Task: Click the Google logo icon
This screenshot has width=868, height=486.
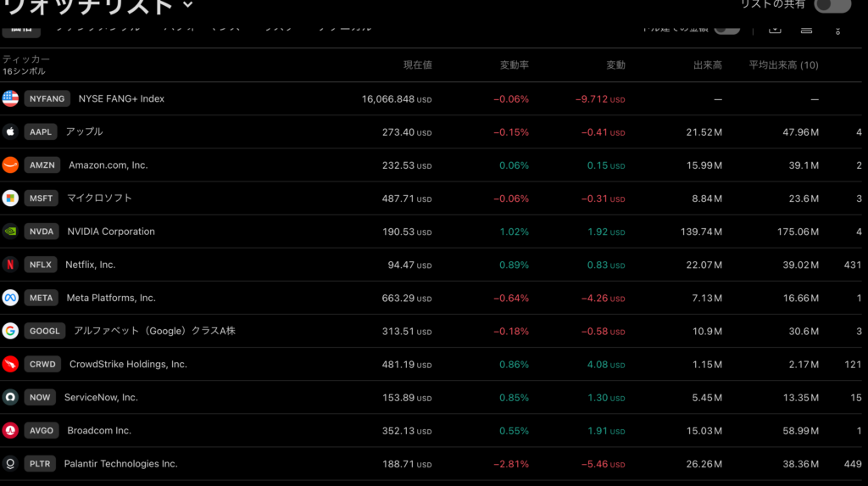Action: 10,331
